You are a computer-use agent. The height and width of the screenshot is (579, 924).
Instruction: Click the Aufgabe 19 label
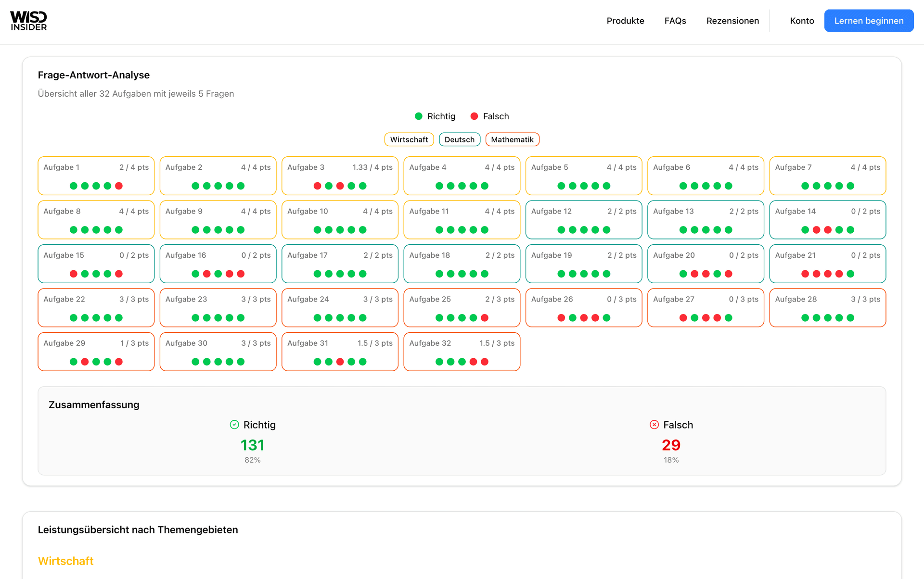[x=552, y=255]
